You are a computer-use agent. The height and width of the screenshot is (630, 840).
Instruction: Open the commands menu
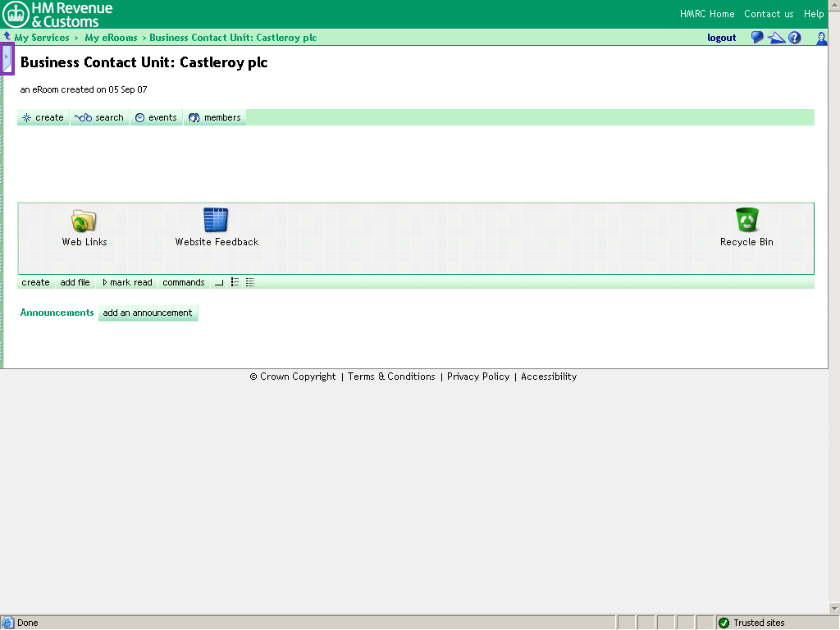(183, 282)
